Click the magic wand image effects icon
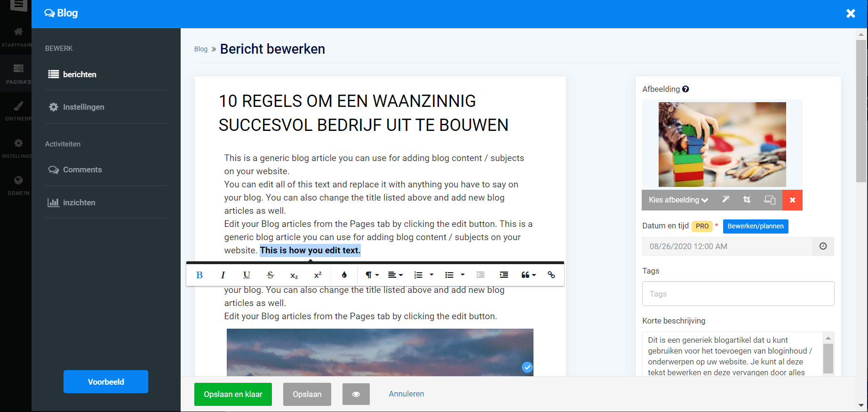 click(726, 200)
